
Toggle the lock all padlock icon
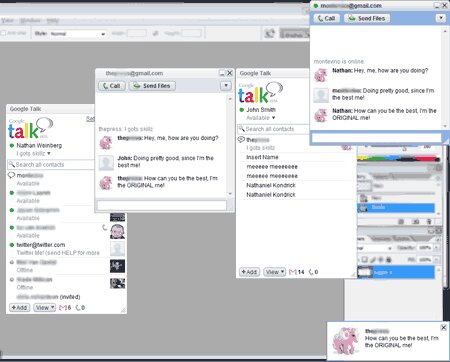point(389,260)
